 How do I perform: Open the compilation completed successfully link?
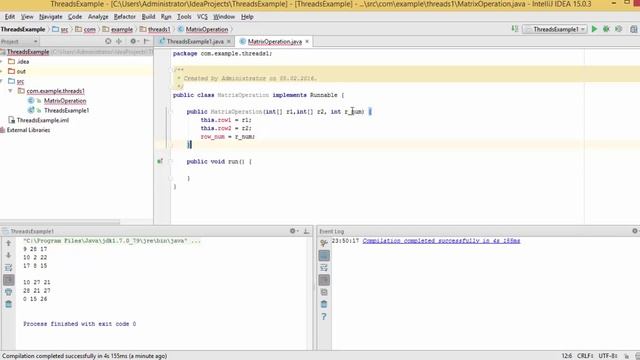click(441, 241)
